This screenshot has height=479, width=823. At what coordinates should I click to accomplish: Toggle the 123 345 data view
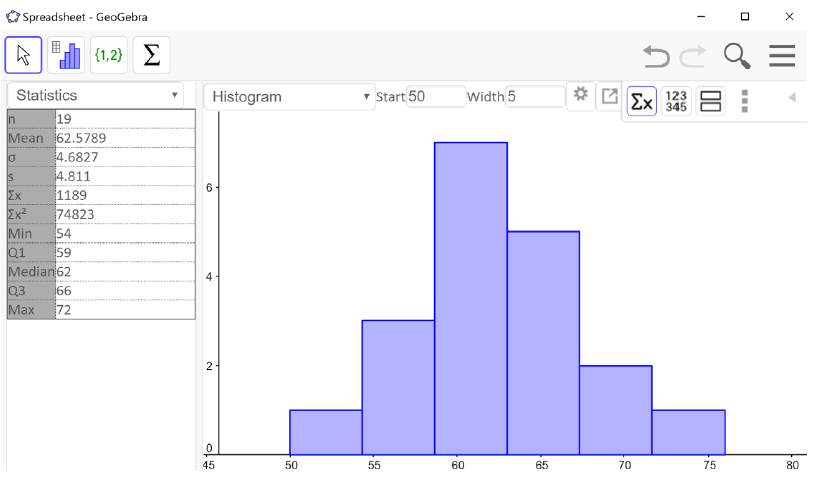coord(676,101)
